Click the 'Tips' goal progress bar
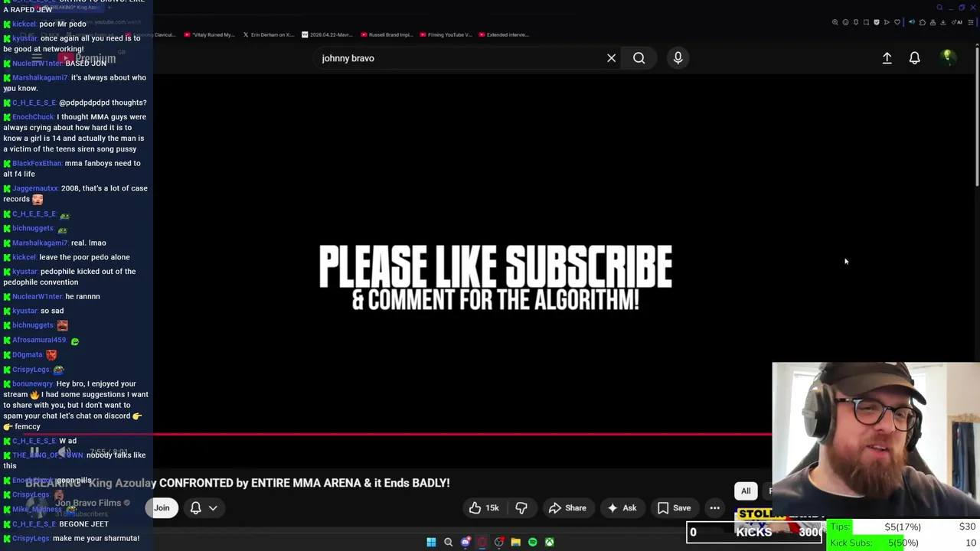This screenshot has height=551, width=980. [903, 527]
